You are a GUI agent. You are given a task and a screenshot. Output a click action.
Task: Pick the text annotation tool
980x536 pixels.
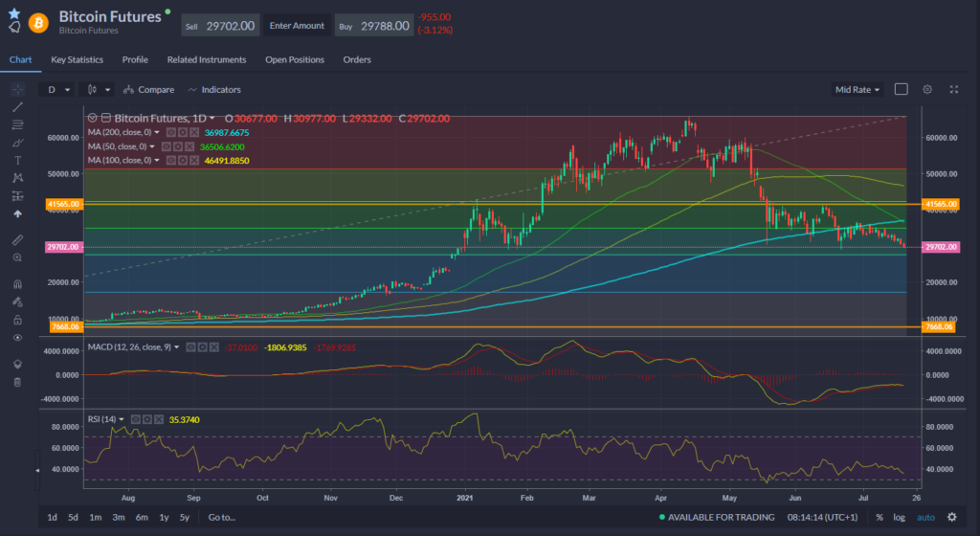click(x=17, y=160)
